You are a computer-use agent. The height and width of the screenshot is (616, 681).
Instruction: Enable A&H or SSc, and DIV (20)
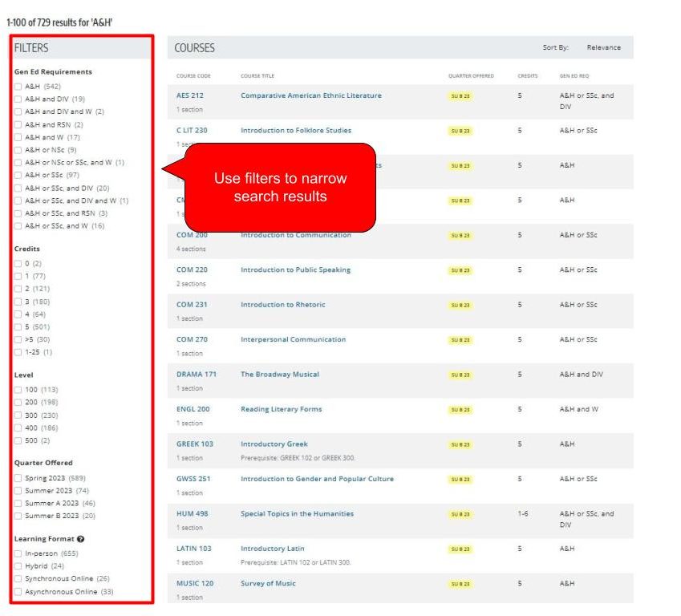(x=18, y=188)
